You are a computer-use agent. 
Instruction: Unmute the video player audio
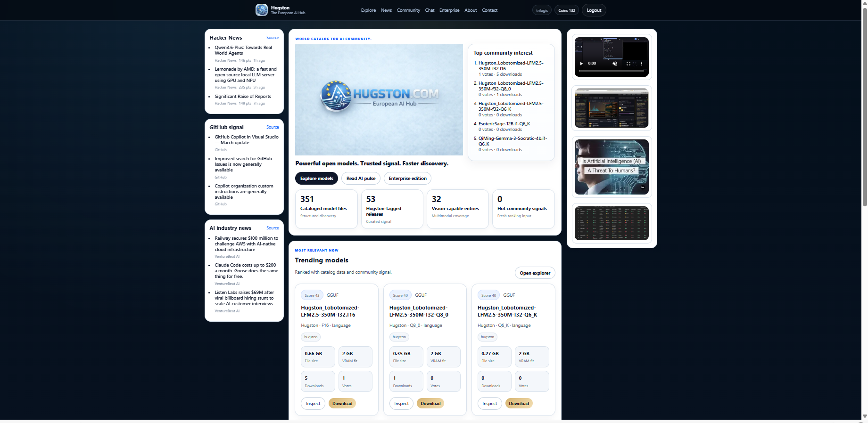tap(615, 63)
